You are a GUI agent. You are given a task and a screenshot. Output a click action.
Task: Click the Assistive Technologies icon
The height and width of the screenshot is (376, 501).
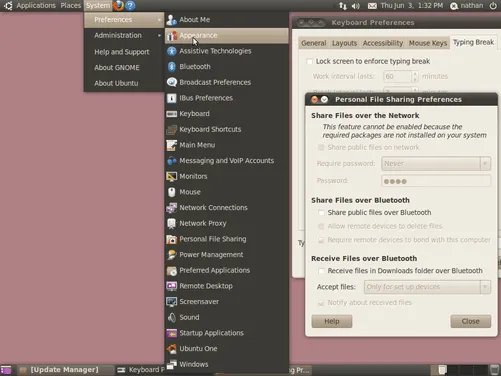(x=171, y=51)
